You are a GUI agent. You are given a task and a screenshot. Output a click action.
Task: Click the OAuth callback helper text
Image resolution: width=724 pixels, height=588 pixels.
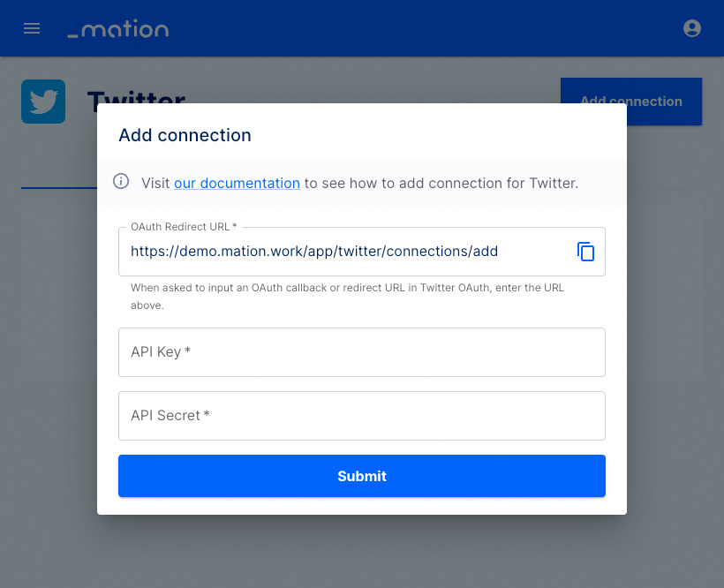[347, 297]
